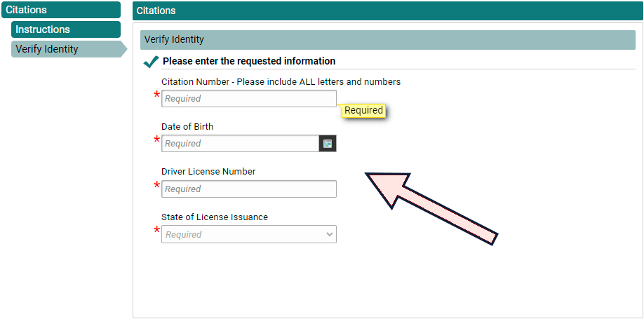
Task: Click the yellow Required tooltip
Action: pos(363,110)
